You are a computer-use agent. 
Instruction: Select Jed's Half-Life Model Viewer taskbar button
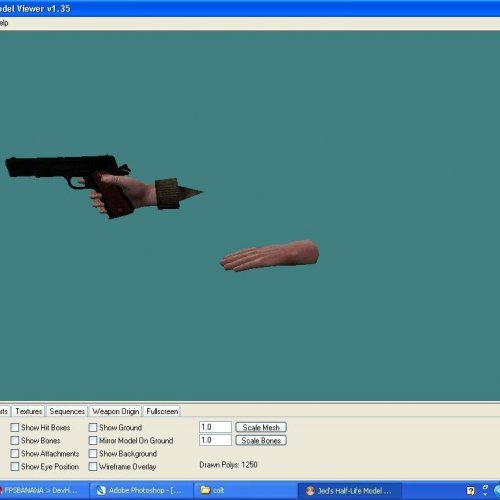[349, 490]
